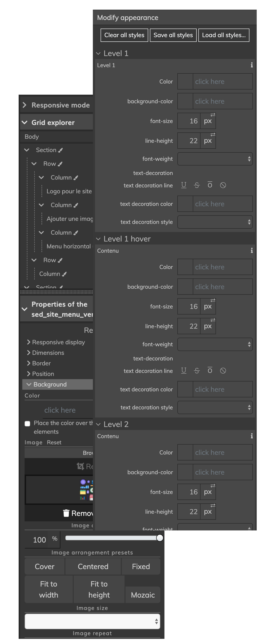Open the Level 1 font-weight dropdown
The width and height of the screenshot is (267, 644).
tap(215, 159)
